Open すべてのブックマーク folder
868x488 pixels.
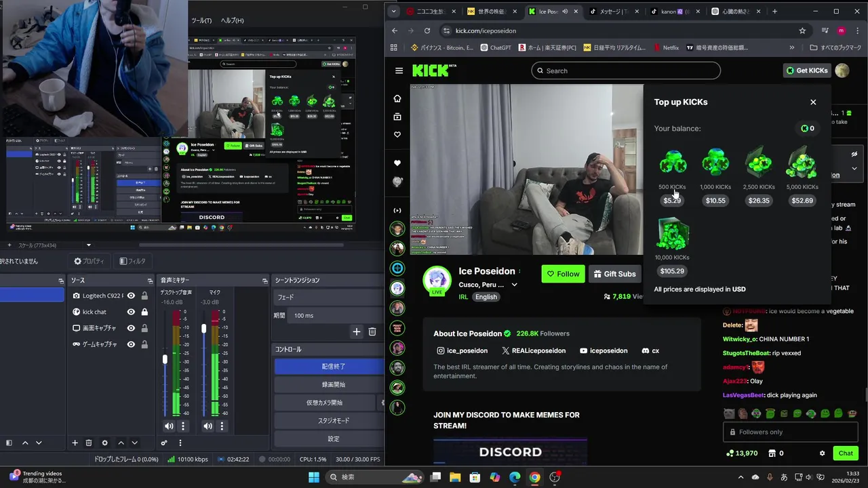click(x=835, y=48)
